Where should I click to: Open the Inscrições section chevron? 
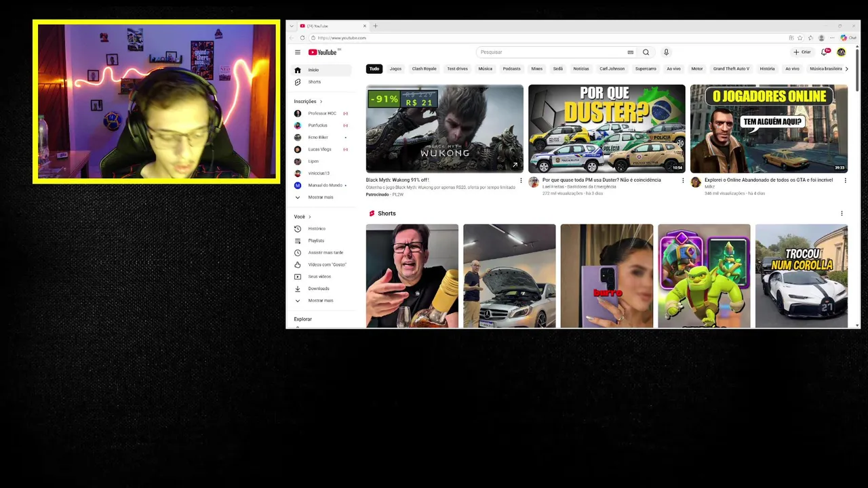tap(321, 102)
